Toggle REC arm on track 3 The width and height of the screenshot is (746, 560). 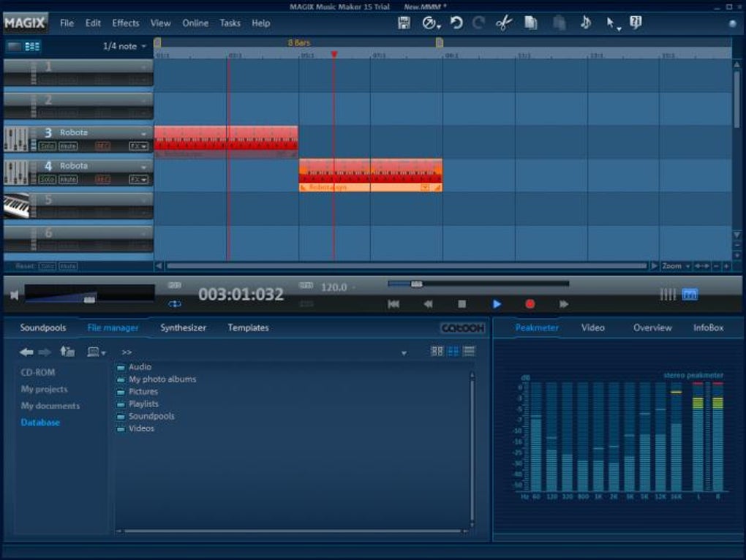coord(102,146)
